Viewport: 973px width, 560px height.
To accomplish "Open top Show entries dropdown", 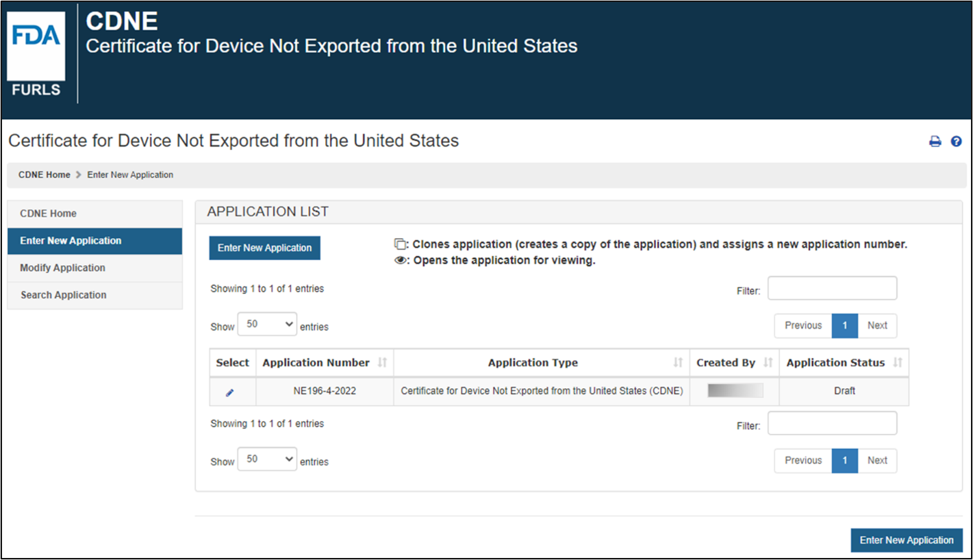I will (267, 324).
